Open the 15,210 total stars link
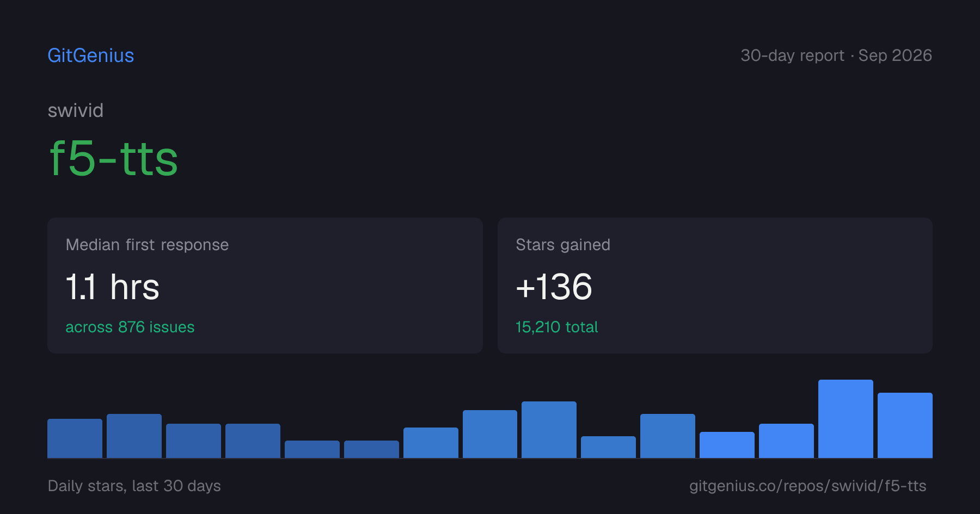The height and width of the screenshot is (514, 980). [556, 327]
